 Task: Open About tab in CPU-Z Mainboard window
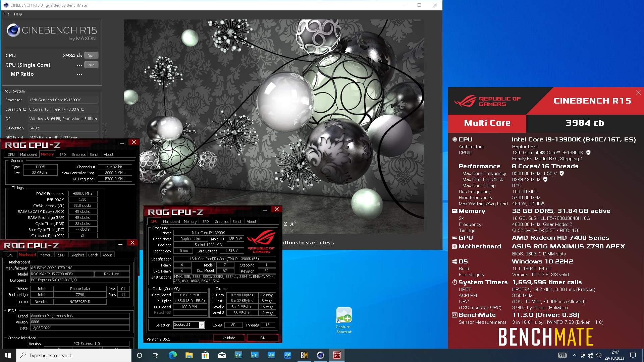pos(107,255)
